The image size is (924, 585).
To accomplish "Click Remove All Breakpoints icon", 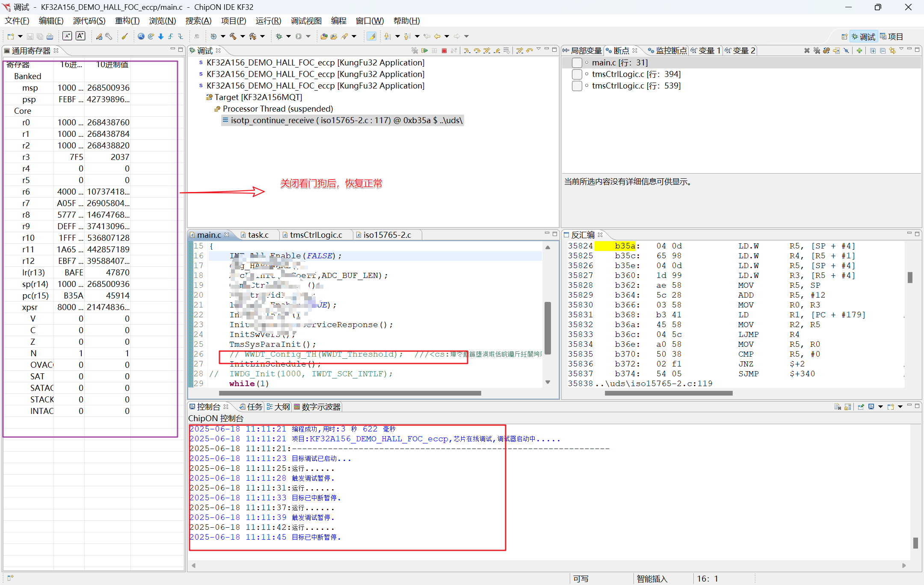I will coord(817,50).
